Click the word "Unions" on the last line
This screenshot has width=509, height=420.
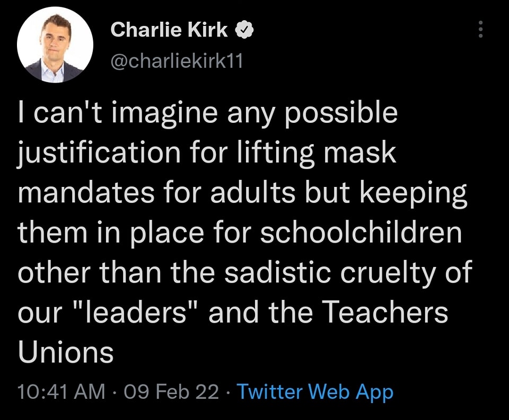coord(66,352)
